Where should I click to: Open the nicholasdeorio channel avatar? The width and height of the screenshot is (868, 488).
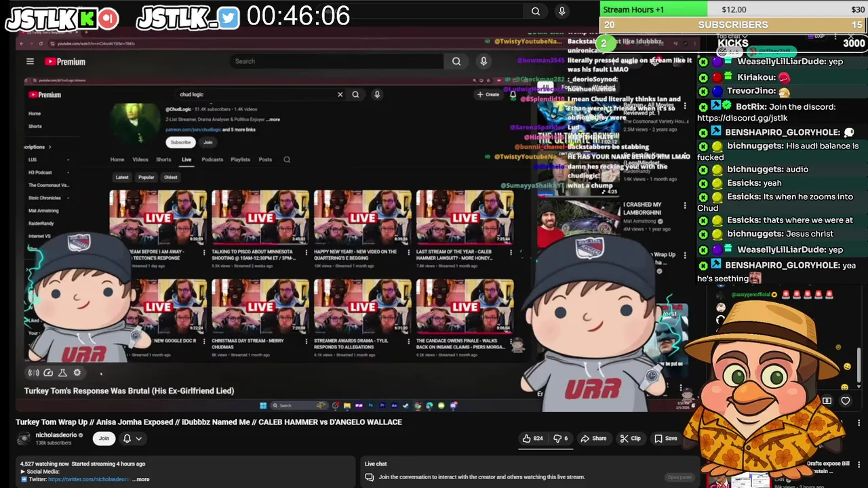[24, 439]
